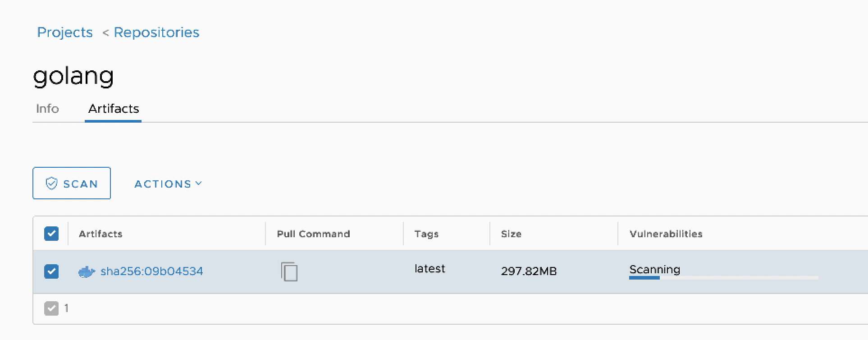This screenshot has width=868, height=340.
Task: Click the shield icon on Scan button
Action: 51,183
